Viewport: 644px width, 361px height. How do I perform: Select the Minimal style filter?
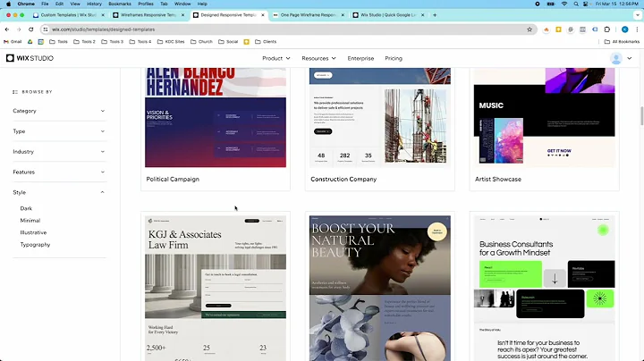click(x=30, y=221)
